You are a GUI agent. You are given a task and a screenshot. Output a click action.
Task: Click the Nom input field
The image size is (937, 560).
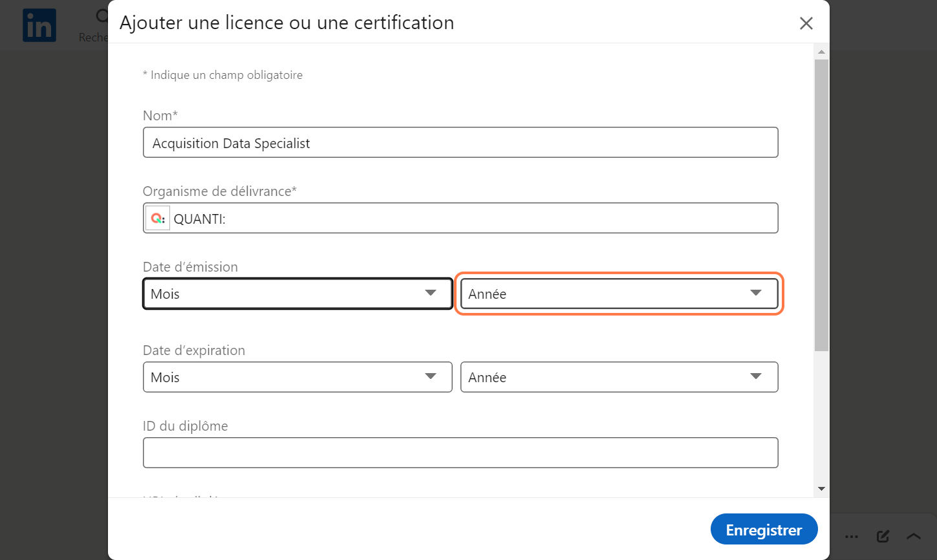[x=460, y=142]
